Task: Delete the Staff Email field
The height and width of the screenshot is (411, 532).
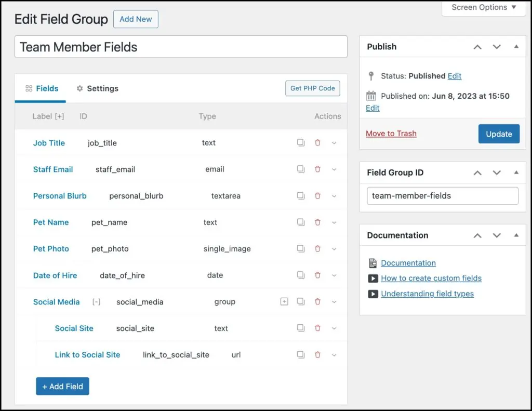Action: 317,169
